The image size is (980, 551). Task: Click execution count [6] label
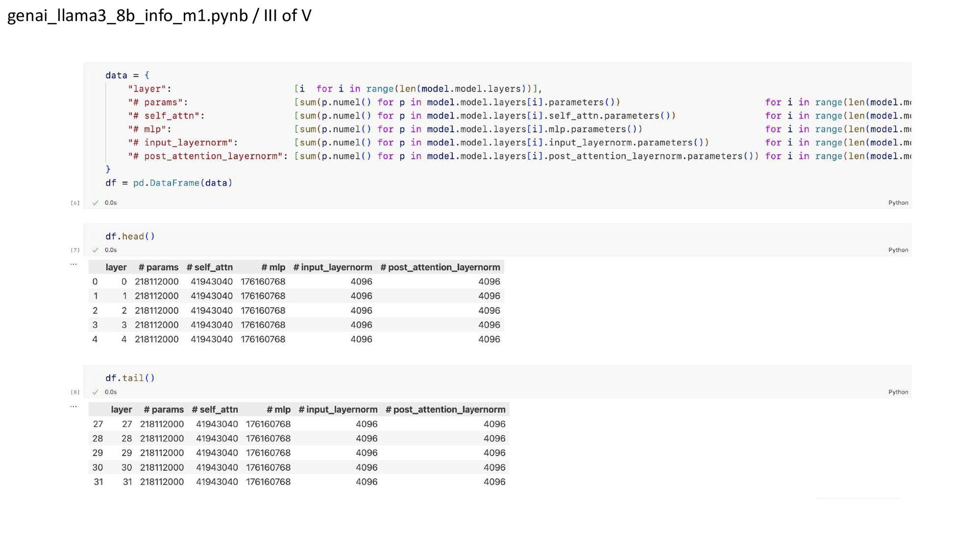pyautogui.click(x=75, y=203)
